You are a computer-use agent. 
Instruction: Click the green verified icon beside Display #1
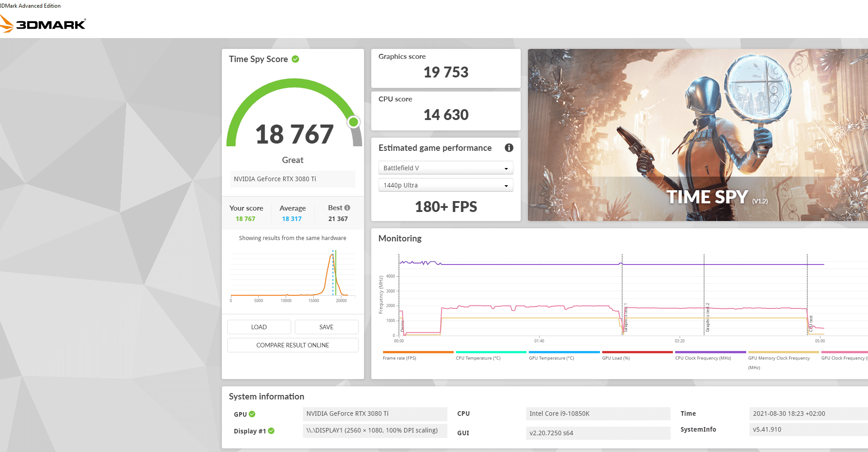pyautogui.click(x=271, y=431)
